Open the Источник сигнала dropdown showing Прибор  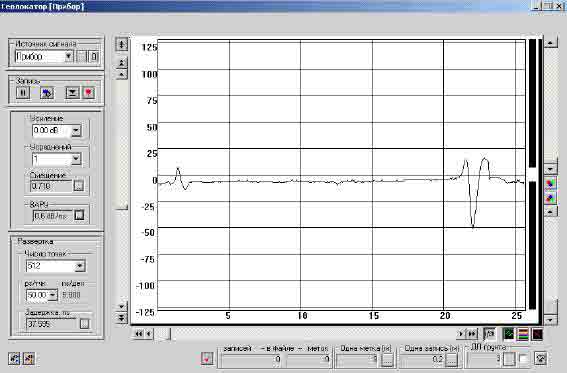[69, 56]
